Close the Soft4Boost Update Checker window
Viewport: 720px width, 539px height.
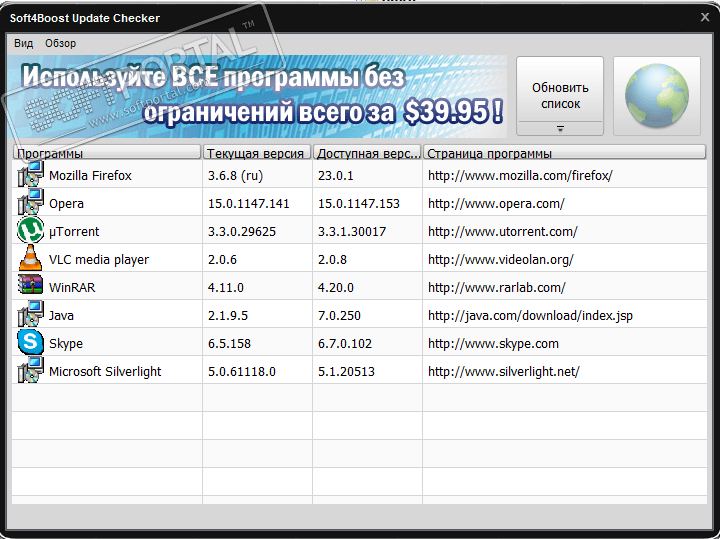705,17
